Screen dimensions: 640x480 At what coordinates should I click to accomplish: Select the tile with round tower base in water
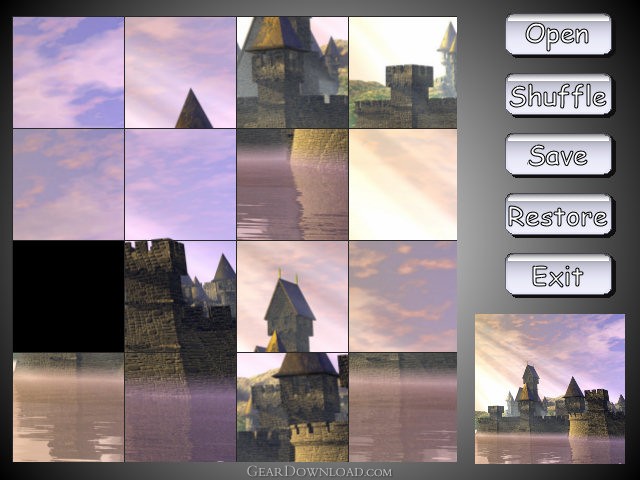[x=292, y=184]
